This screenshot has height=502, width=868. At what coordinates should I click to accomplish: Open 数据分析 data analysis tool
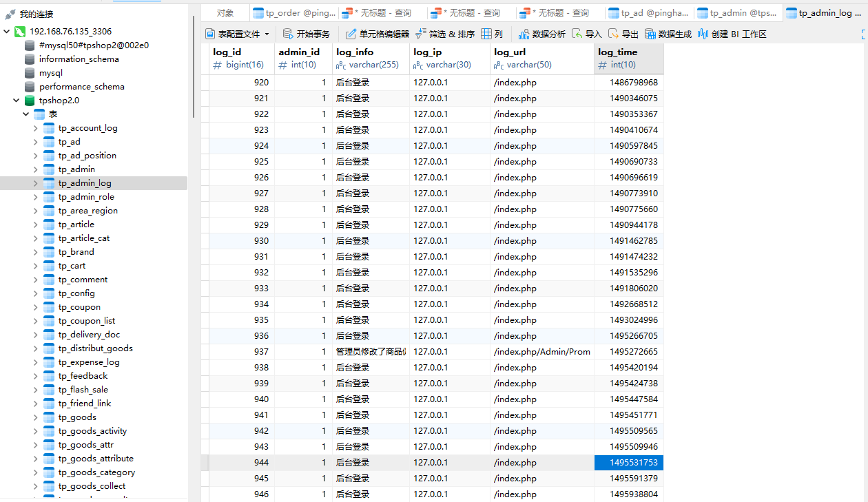coord(541,34)
